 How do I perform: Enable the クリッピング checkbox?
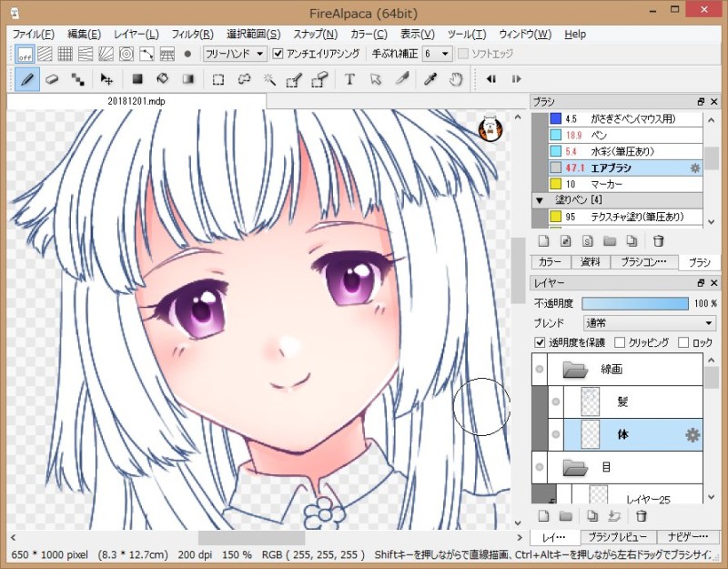(x=620, y=343)
